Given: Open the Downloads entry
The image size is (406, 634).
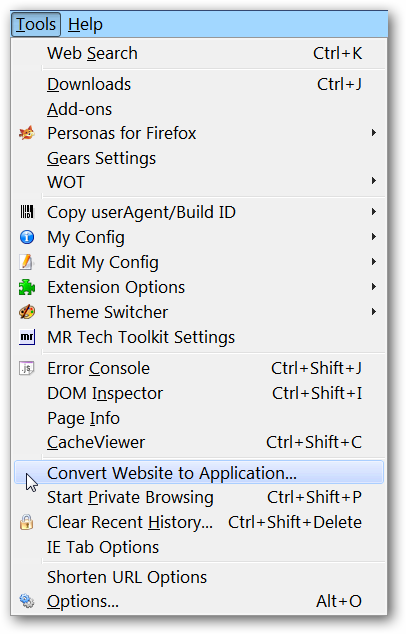Looking at the screenshot, I should click(x=199, y=85).
